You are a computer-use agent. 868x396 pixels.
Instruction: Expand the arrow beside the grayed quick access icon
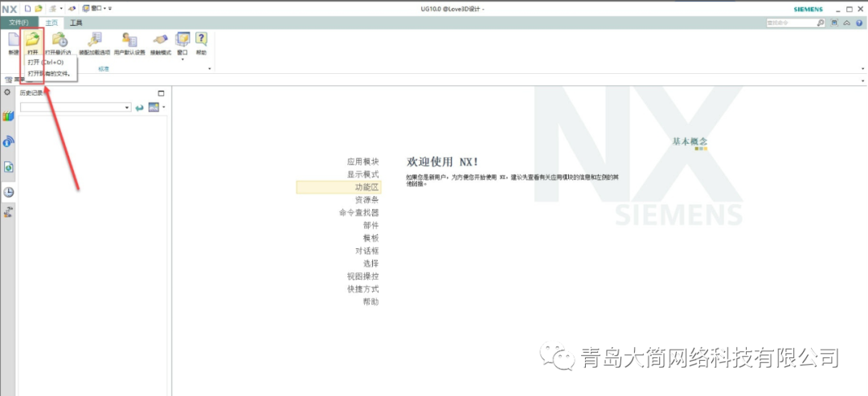[61, 9]
